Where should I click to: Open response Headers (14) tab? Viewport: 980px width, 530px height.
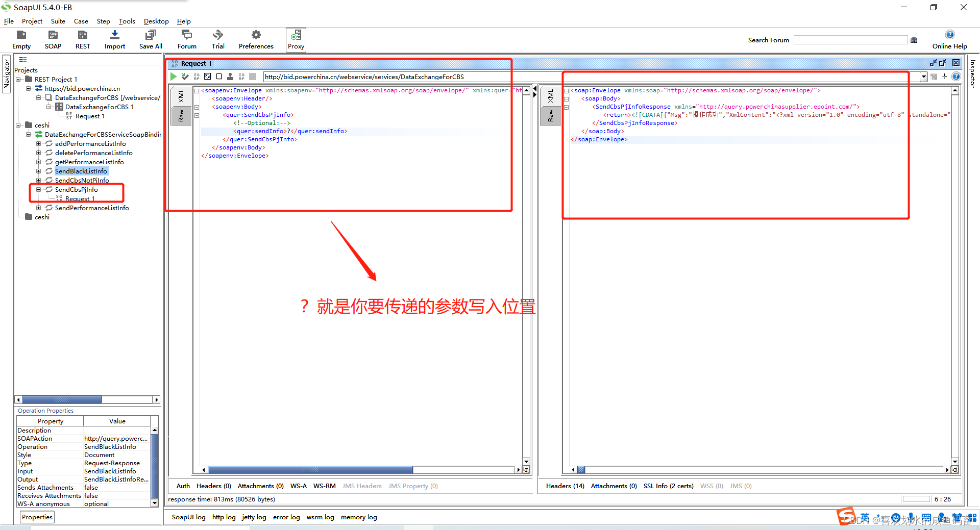[565, 486]
